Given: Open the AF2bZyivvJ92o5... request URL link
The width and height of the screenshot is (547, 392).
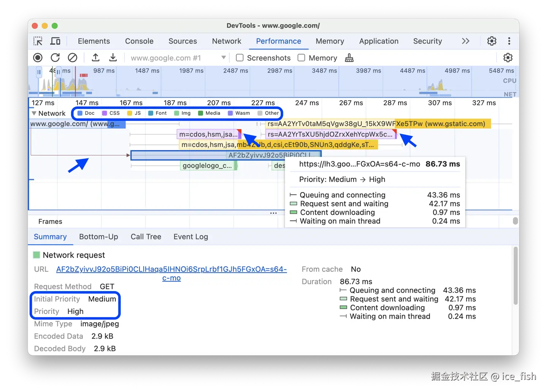Looking at the screenshot, I should tap(171, 273).
